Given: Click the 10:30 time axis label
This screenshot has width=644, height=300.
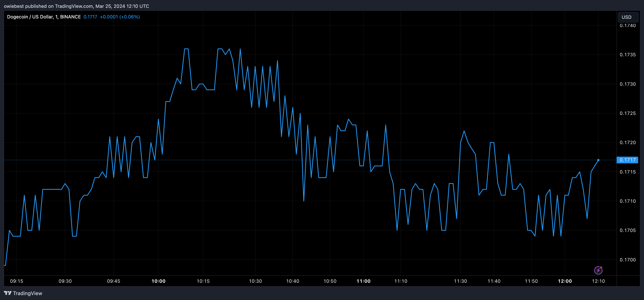Looking at the screenshot, I should pos(255,281).
